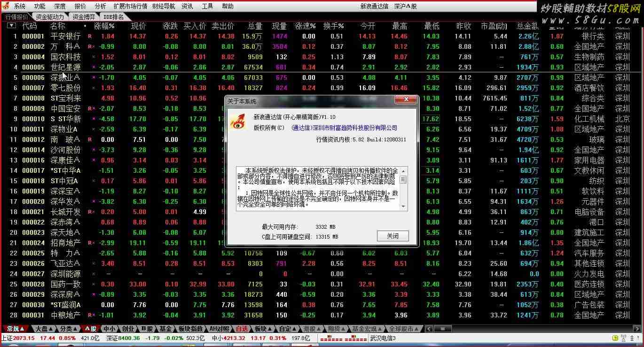Expand the 基金宏观 bottom tab menu

tap(367, 329)
